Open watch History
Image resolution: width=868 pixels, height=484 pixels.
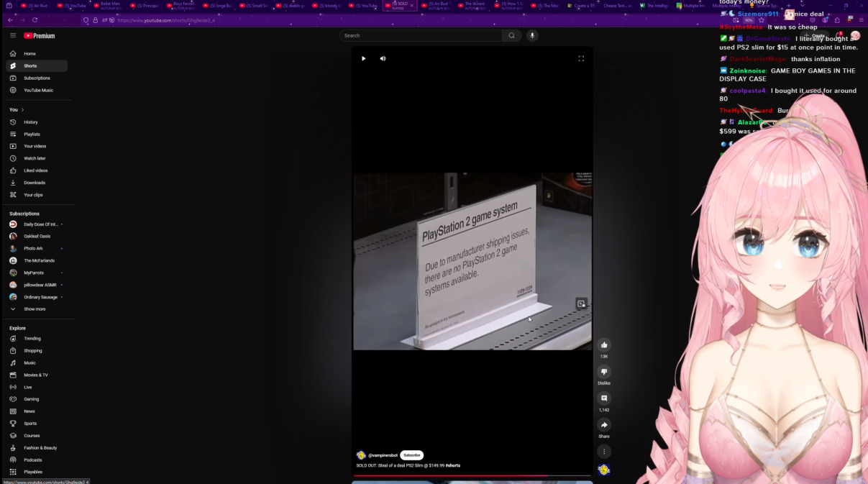pos(37,122)
